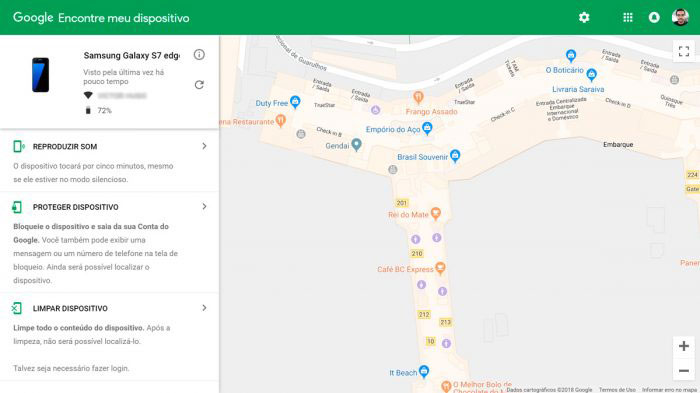Select the Gendai location pin
The image size is (700, 393).
(x=356, y=144)
